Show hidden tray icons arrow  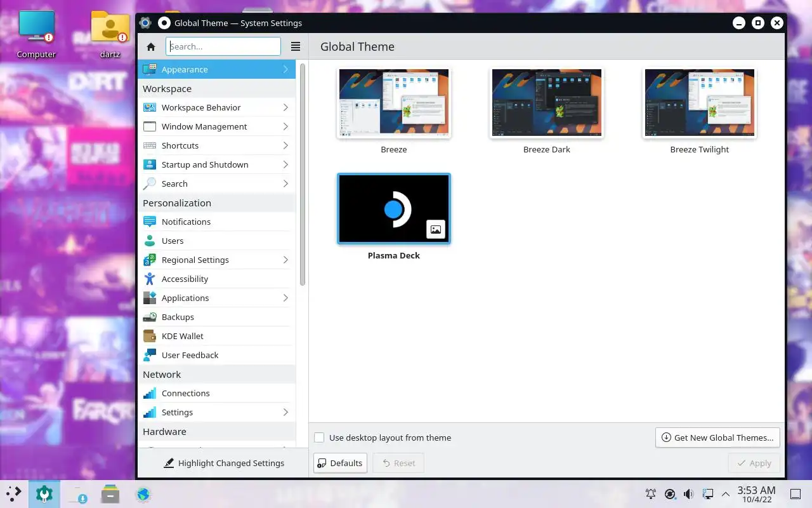coord(726,493)
